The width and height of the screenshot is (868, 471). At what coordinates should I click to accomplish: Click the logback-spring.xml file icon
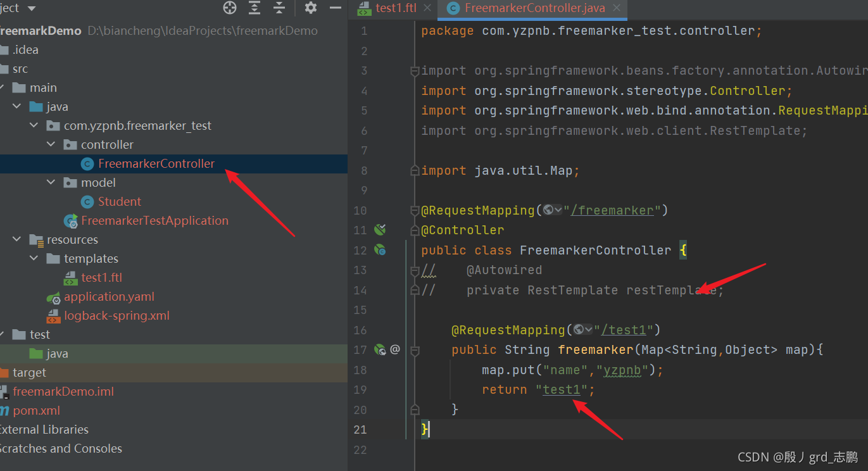(x=53, y=316)
